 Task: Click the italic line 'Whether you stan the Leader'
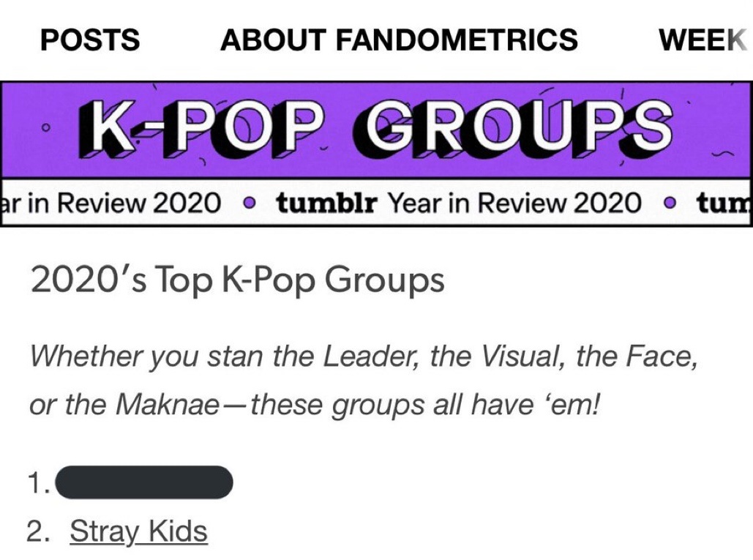[364, 356]
